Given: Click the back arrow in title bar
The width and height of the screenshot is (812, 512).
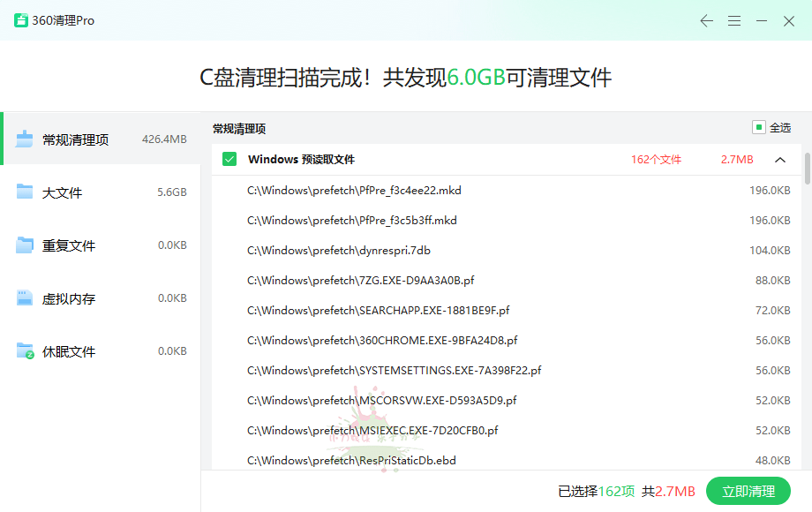Looking at the screenshot, I should [x=706, y=20].
